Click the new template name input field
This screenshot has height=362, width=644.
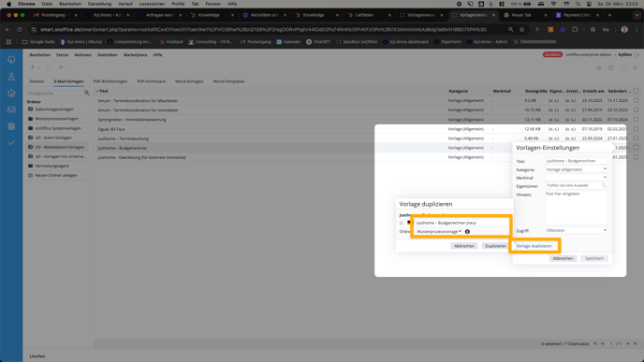tap(461, 223)
